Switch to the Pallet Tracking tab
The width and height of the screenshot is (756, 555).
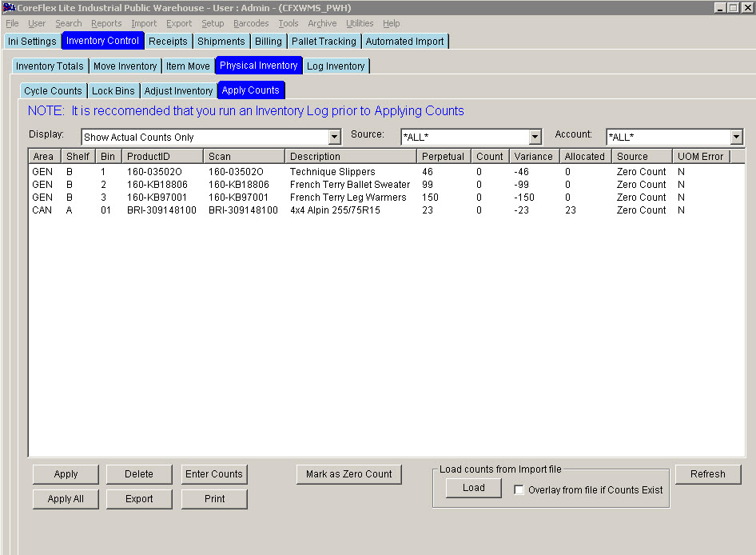(x=324, y=42)
